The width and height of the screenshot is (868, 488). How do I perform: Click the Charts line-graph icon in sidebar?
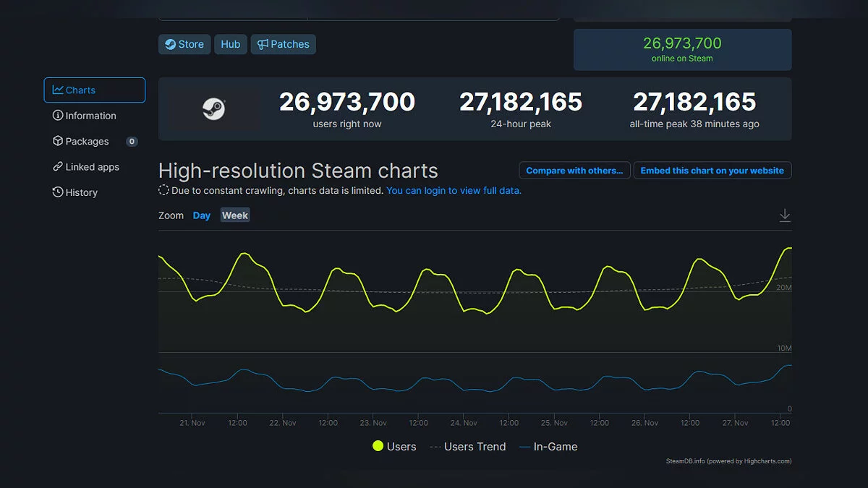(58, 90)
